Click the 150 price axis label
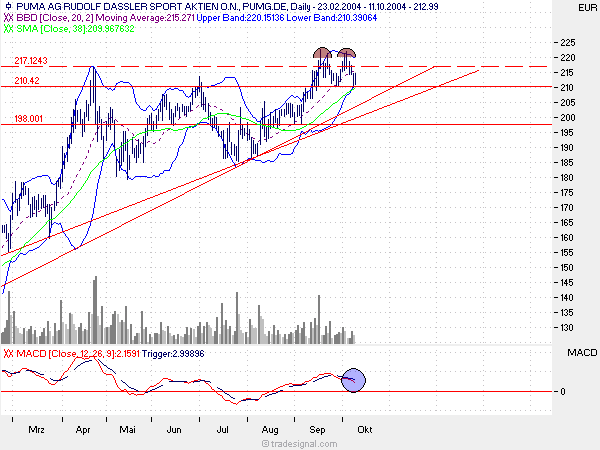 tap(567, 267)
